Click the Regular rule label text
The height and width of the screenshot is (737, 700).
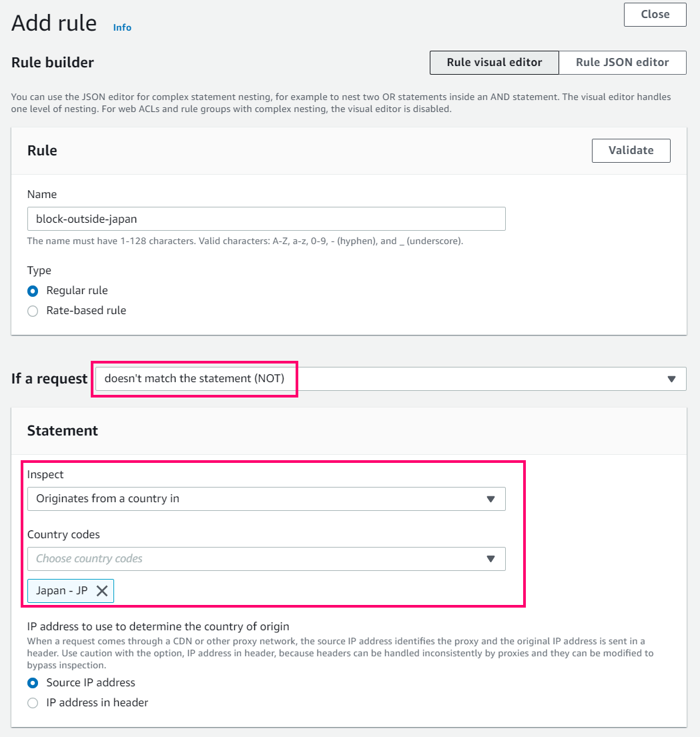pos(77,291)
